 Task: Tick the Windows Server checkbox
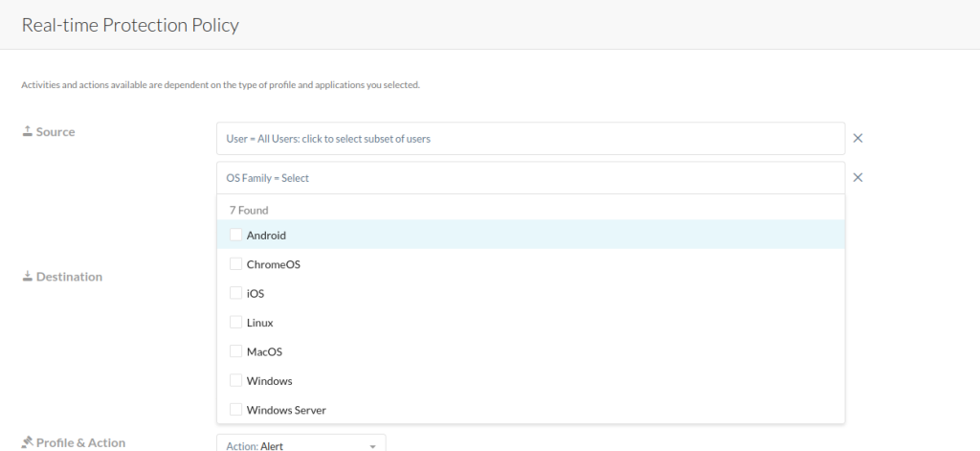235,409
